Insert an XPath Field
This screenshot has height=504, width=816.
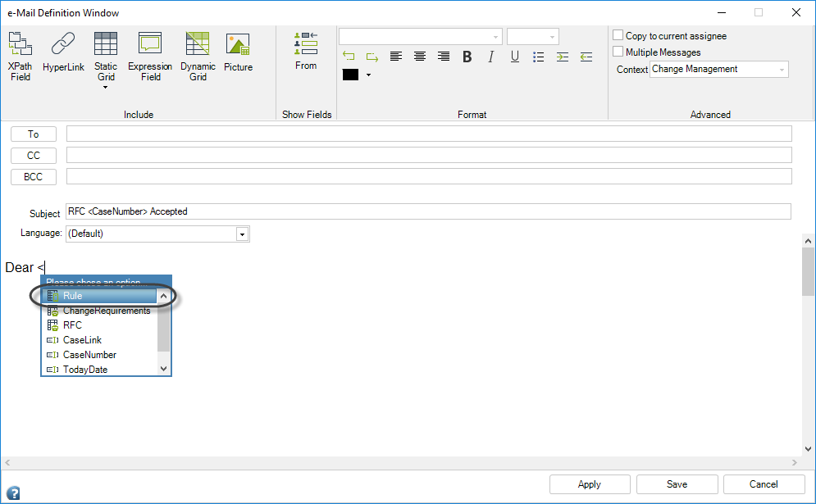click(x=21, y=57)
